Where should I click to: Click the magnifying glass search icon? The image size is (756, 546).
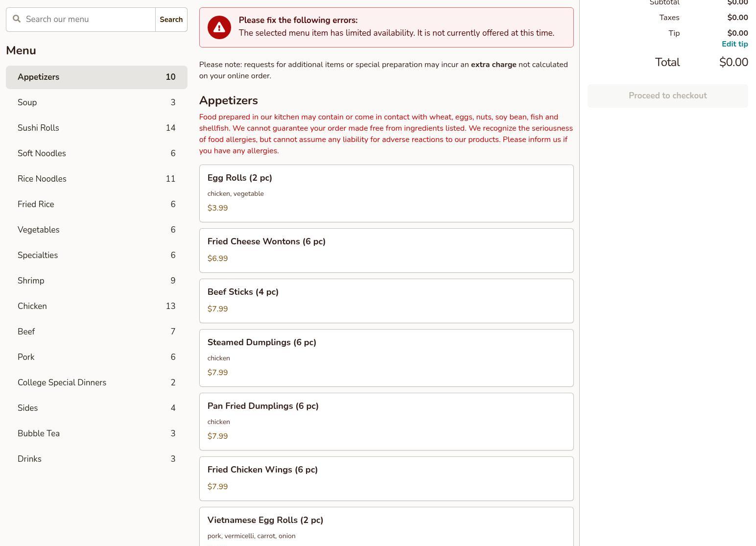[17, 19]
